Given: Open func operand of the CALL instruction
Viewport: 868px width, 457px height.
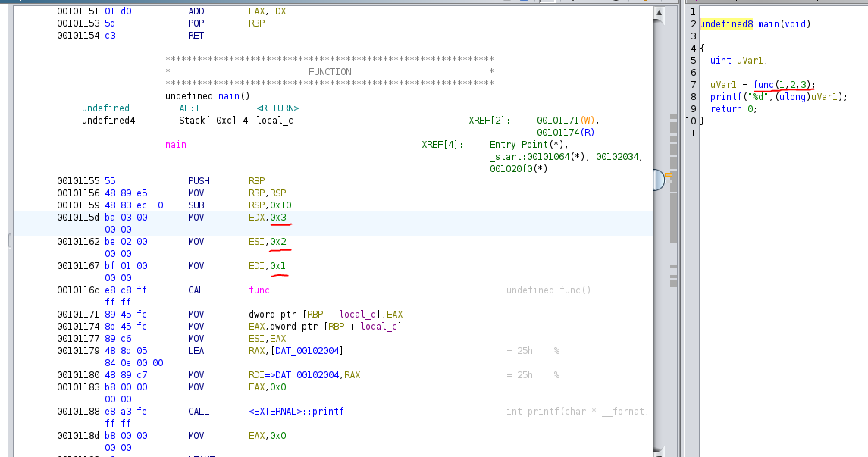Looking at the screenshot, I should [x=259, y=290].
